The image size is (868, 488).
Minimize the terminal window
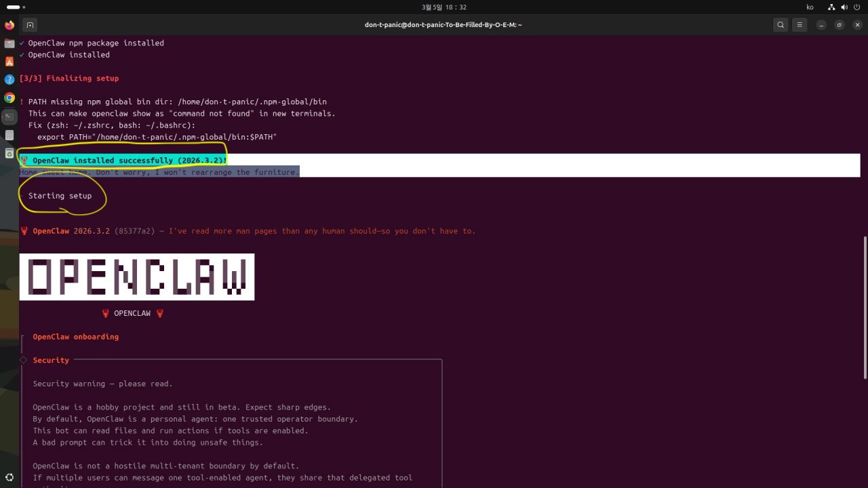(x=821, y=25)
